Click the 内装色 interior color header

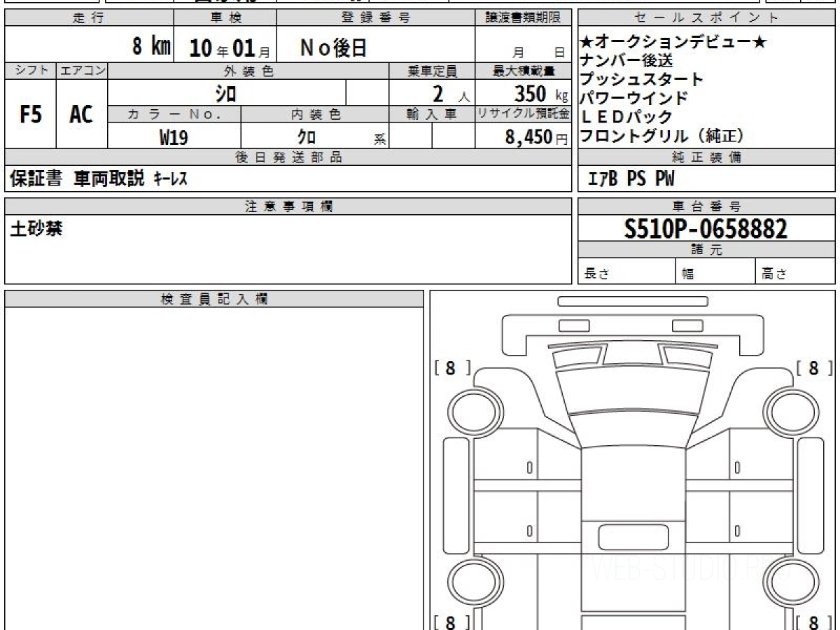(315, 114)
